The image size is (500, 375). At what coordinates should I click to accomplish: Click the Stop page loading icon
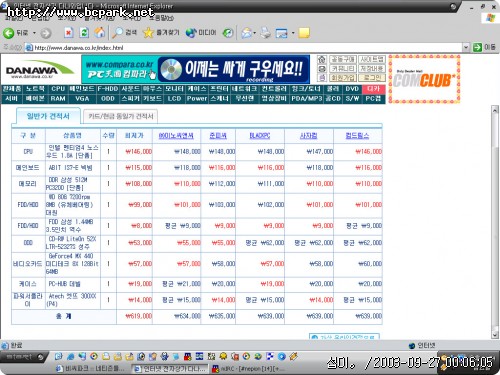click(x=69, y=33)
